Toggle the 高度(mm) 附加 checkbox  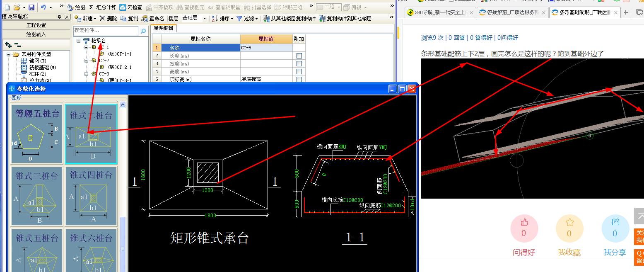pyautogui.click(x=299, y=71)
